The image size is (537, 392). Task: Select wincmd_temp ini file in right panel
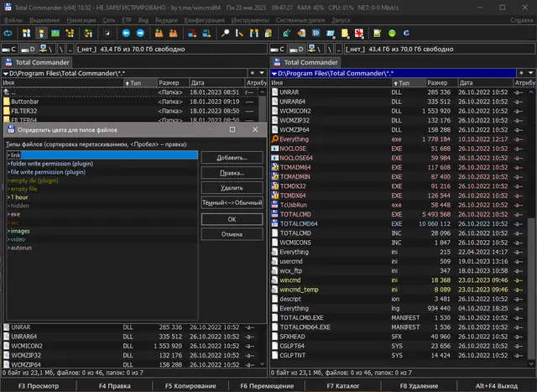click(300, 289)
